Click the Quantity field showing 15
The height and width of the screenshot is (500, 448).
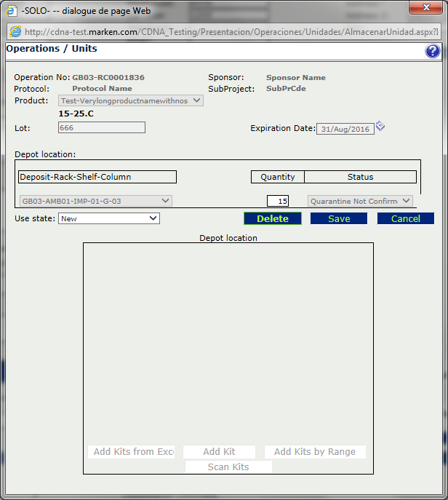(278, 201)
